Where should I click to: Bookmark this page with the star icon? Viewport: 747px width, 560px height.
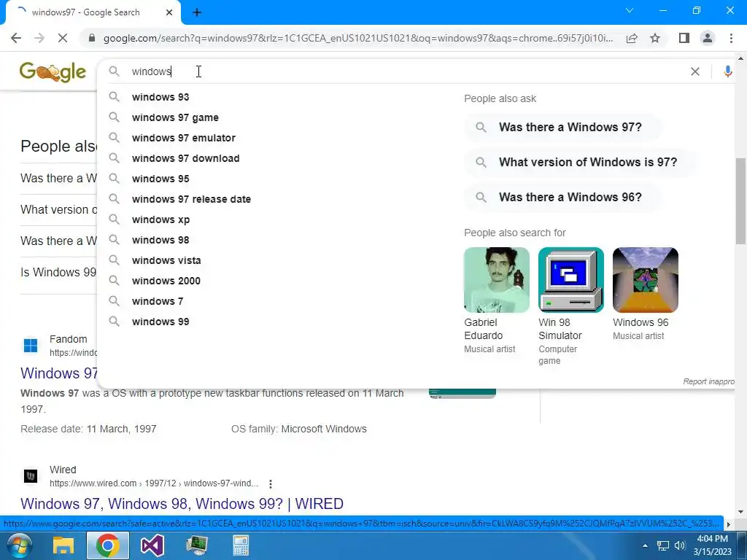(655, 38)
